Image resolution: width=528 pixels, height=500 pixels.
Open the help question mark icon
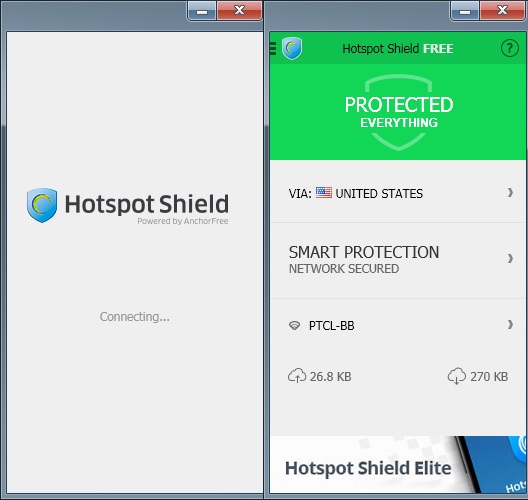pyautogui.click(x=509, y=48)
